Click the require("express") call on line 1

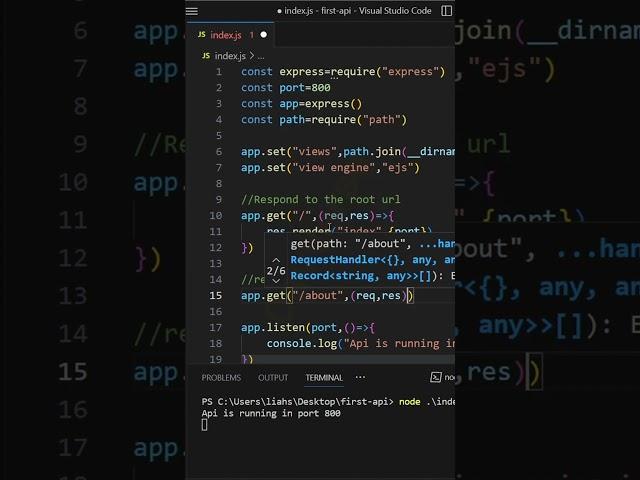click(385, 72)
